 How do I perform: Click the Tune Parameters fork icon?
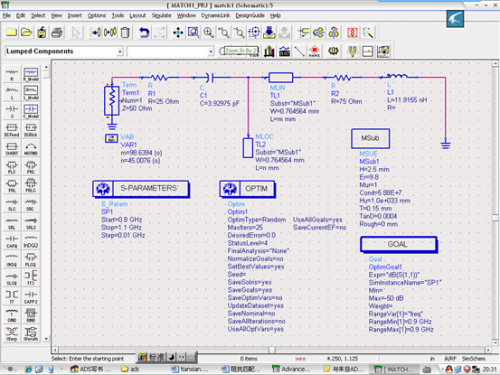pyautogui.click(x=352, y=51)
